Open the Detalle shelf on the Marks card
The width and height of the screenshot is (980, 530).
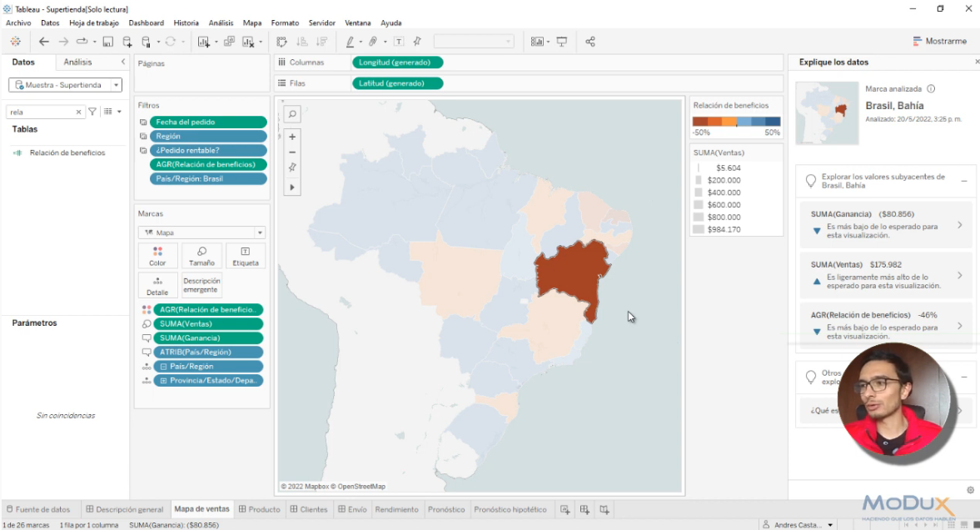(157, 286)
